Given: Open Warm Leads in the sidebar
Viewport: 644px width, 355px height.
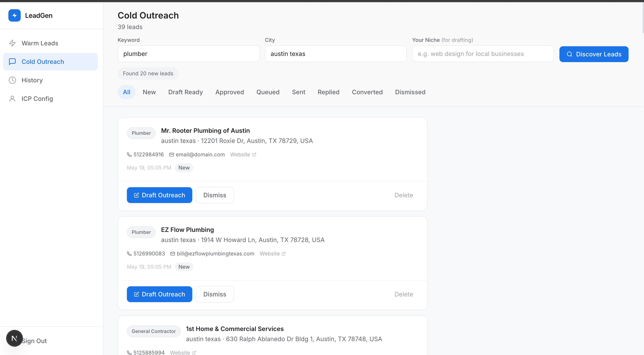Looking at the screenshot, I should point(50,43).
